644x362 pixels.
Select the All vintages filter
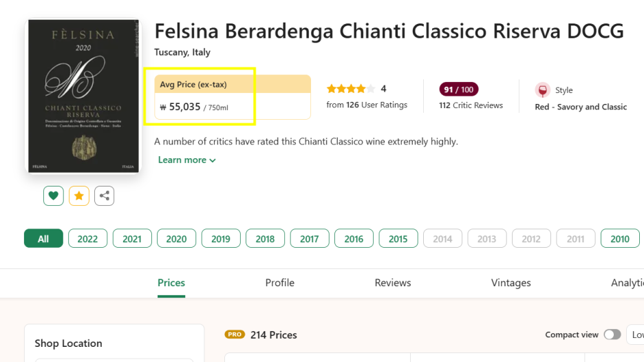tap(43, 238)
